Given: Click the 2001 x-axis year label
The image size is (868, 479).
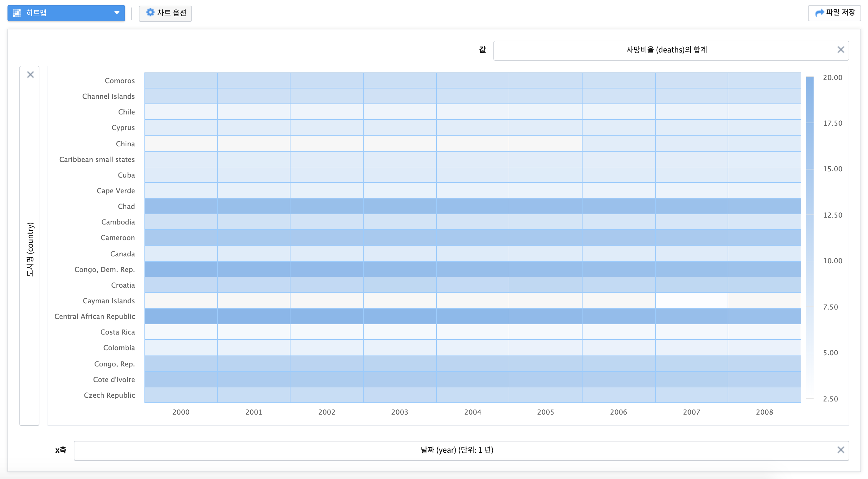Looking at the screenshot, I should click(x=254, y=412).
